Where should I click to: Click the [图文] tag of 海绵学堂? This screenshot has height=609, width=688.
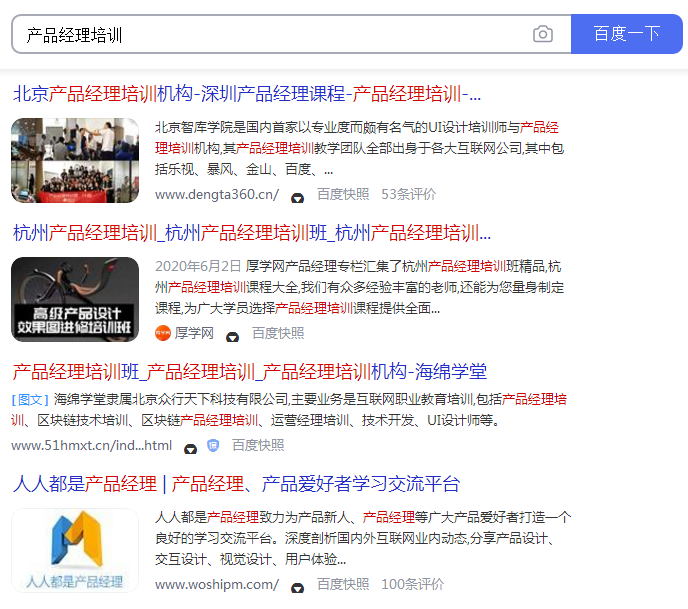30,399
